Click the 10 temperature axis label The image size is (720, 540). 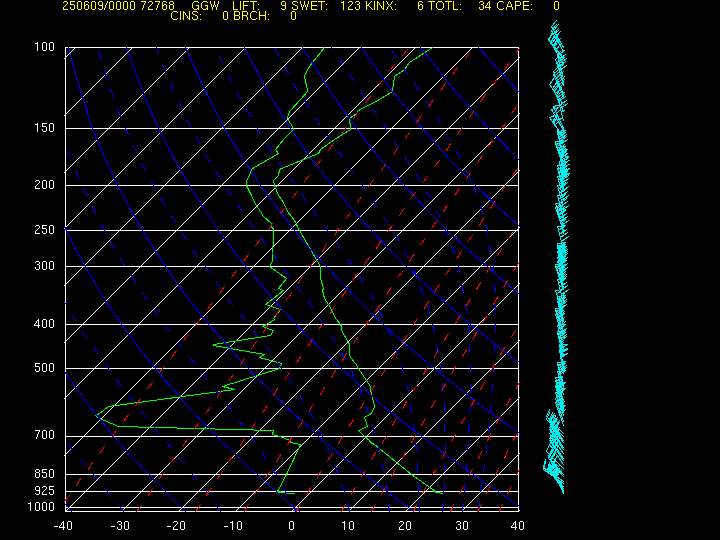[348, 526]
